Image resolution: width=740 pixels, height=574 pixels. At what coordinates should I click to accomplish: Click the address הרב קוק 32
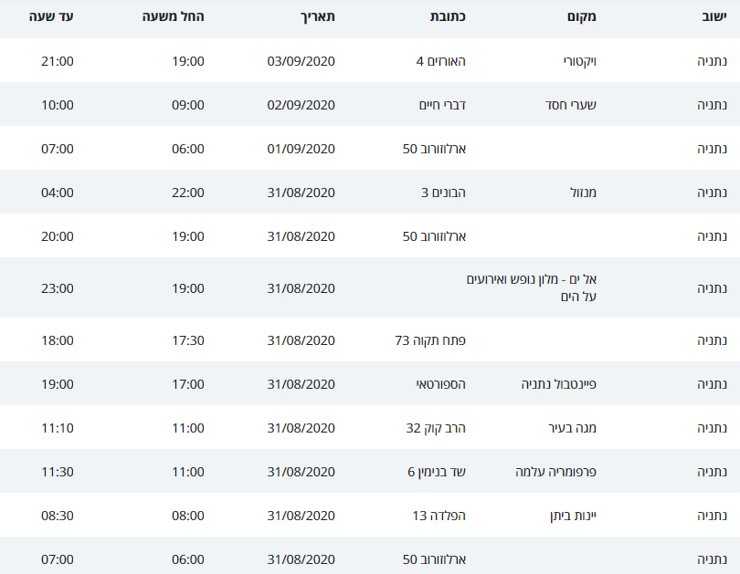[436, 428]
